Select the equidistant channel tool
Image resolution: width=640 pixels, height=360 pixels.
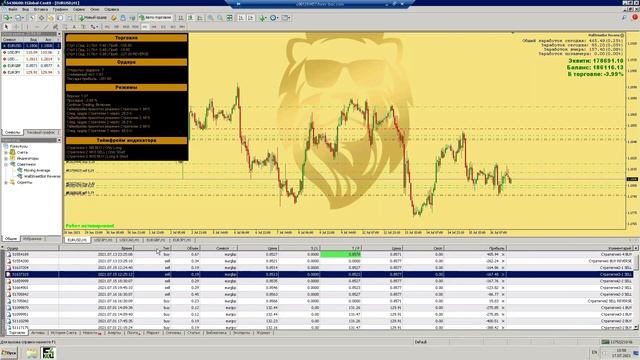click(x=56, y=27)
